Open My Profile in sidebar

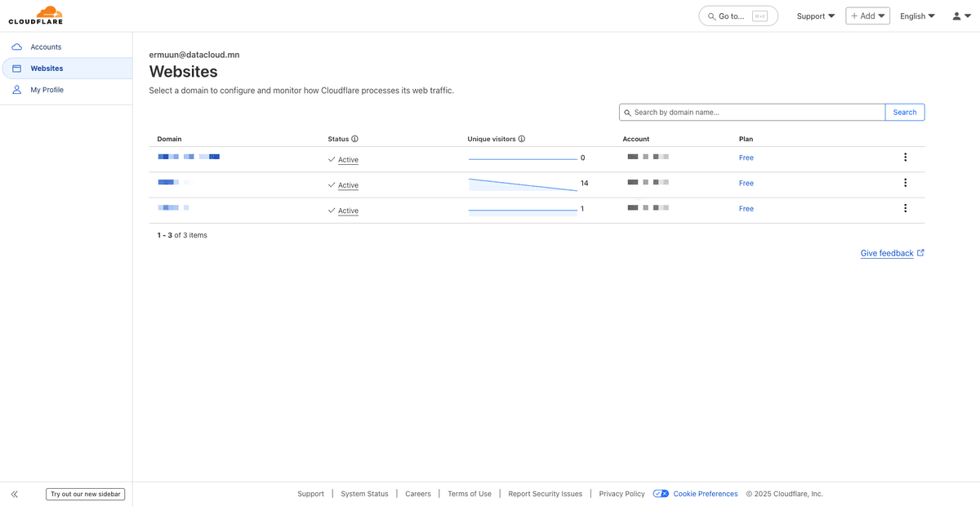coord(47,90)
